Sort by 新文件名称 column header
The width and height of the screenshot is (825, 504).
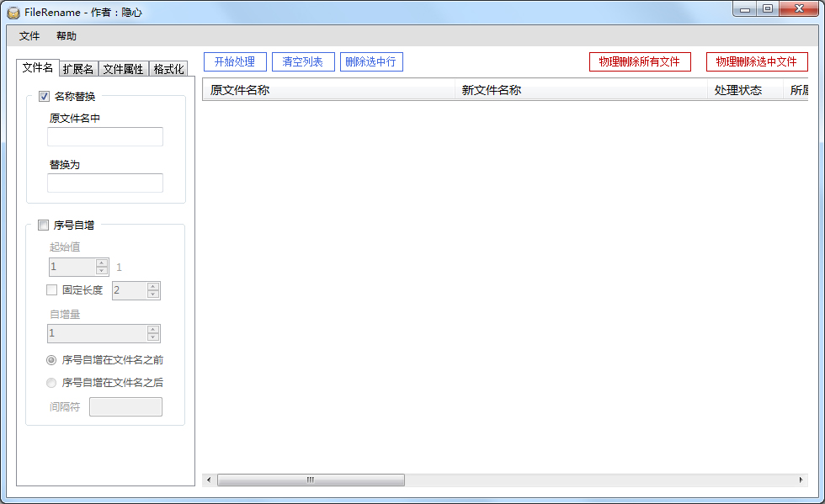tap(582, 90)
